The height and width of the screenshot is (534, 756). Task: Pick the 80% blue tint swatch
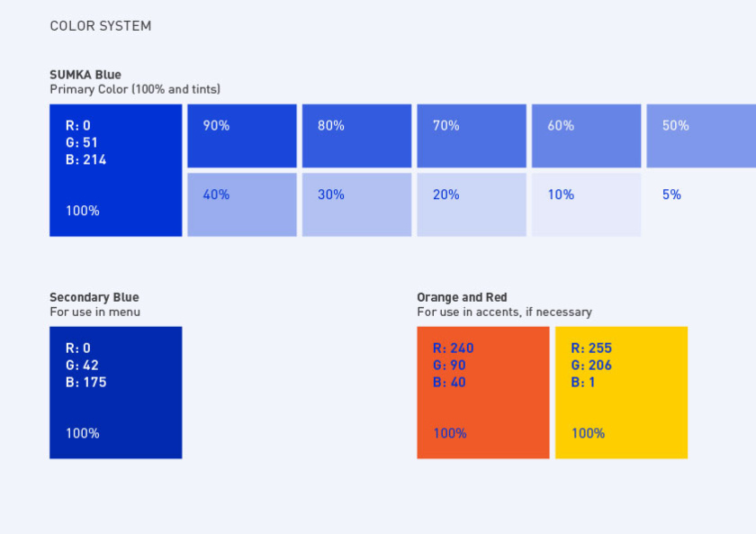(356, 136)
